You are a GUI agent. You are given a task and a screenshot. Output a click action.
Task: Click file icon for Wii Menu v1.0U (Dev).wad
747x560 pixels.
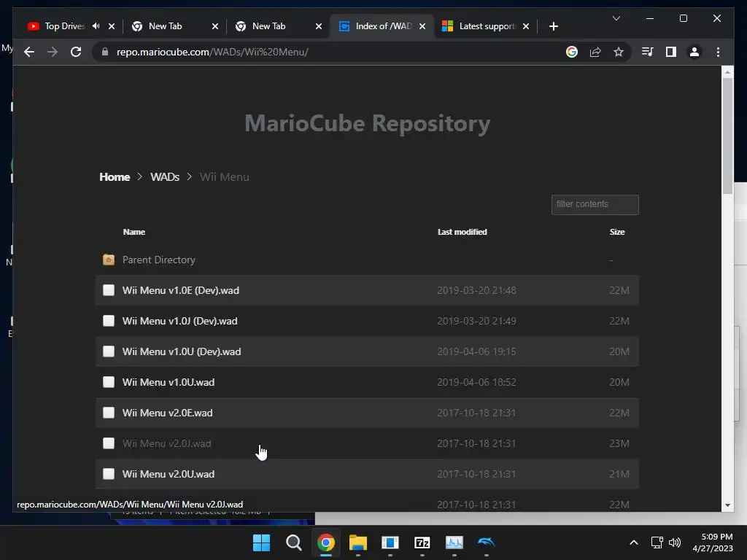click(109, 351)
